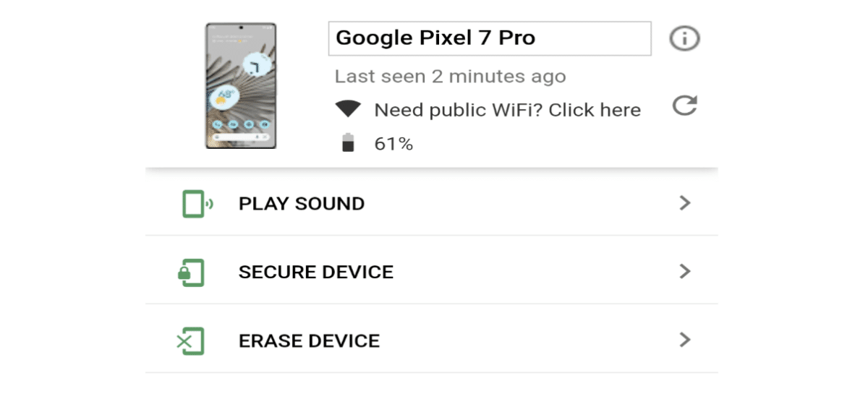Refresh the device location status
Viewport: 868px width, 420px height.
tap(684, 106)
